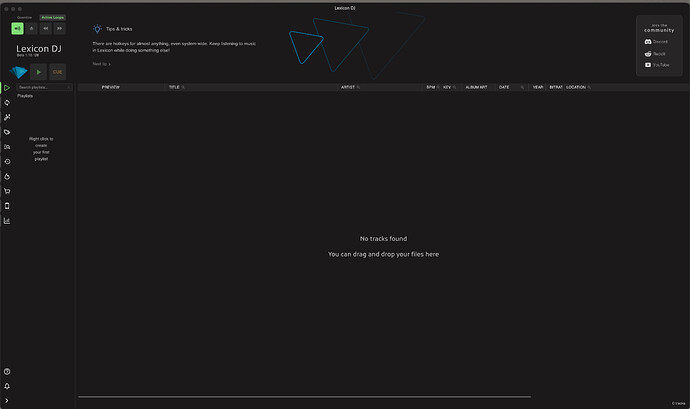Click the CUE button
This screenshot has height=409, width=690.
coord(57,72)
